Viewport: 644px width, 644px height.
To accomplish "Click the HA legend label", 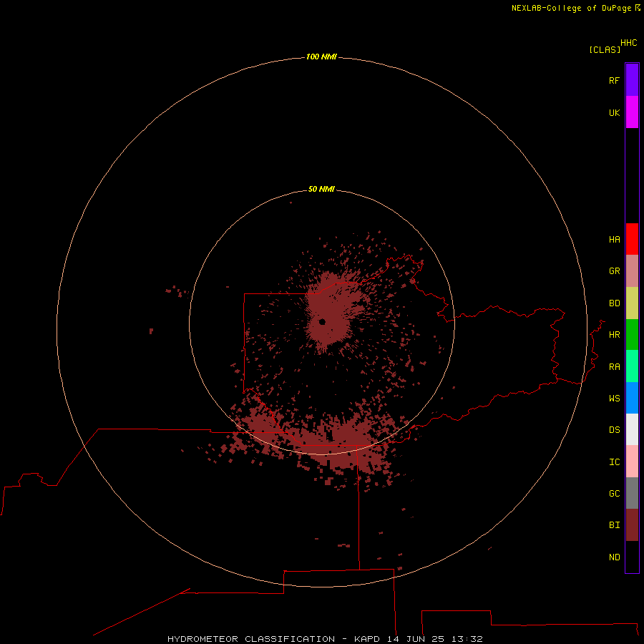I will click(614, 240).
